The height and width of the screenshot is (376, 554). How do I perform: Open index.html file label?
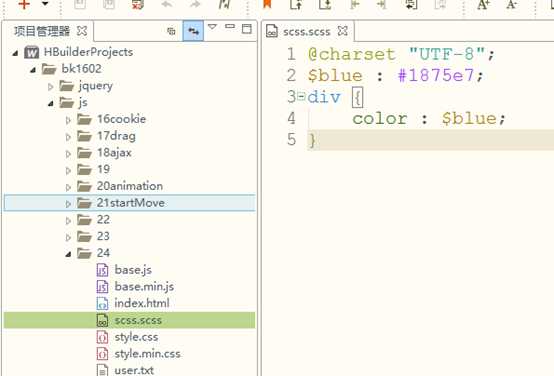[142, 303]
